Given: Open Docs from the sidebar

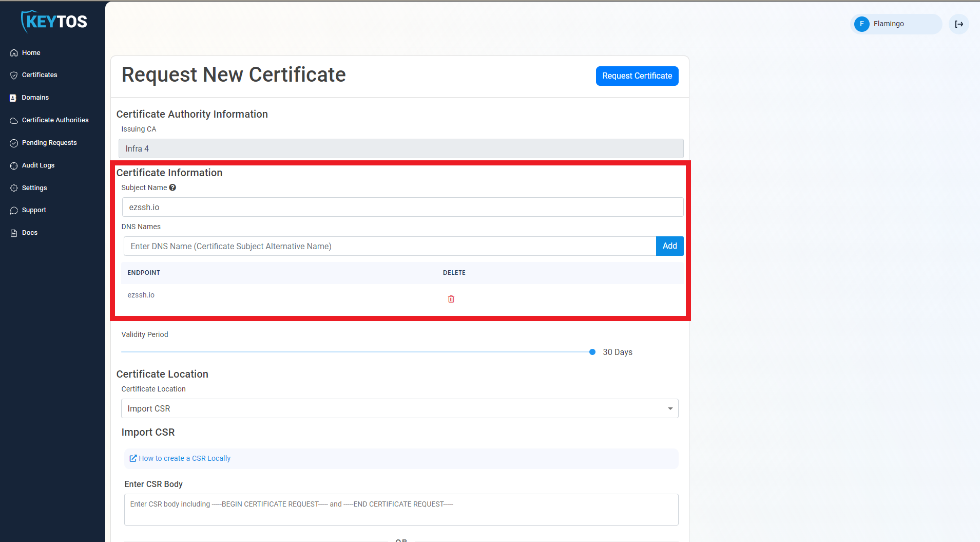Looking at the screenshot, I should coord(30,233).
